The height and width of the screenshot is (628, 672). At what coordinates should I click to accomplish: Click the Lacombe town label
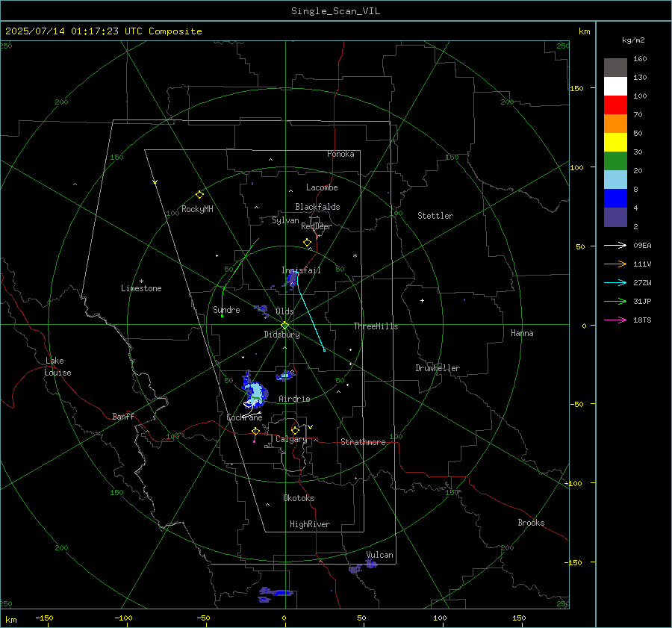[x=322, y=187]
